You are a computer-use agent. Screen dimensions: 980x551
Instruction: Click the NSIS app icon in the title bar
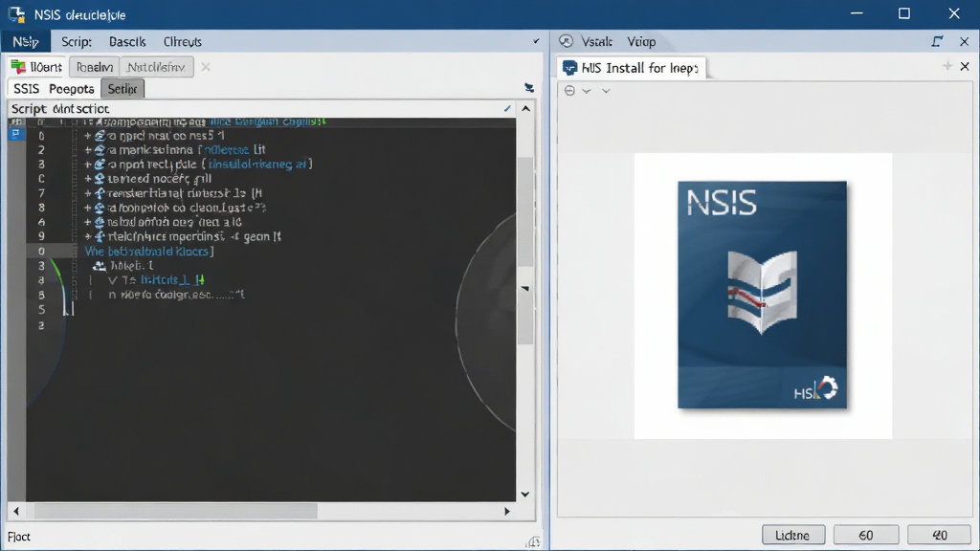coord(17,13)
